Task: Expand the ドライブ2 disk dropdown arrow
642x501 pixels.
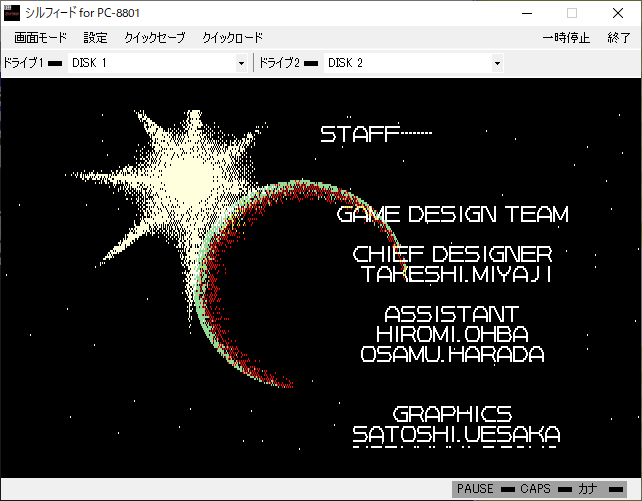Action: pyautogui.click(x=497, y=63)
